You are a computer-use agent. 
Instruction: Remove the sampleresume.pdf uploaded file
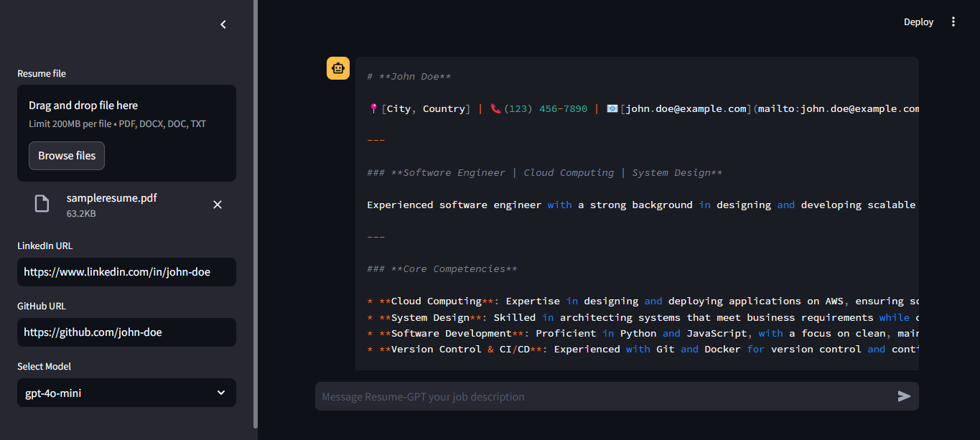point(218,205)
